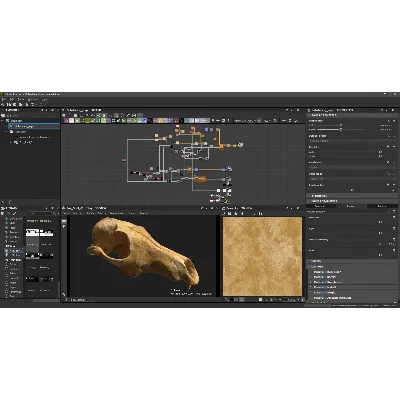The width and height of the screenshot is (400, 400).
Task: Open the Help menu in the main menu bar
Action: tap(44, 99)
